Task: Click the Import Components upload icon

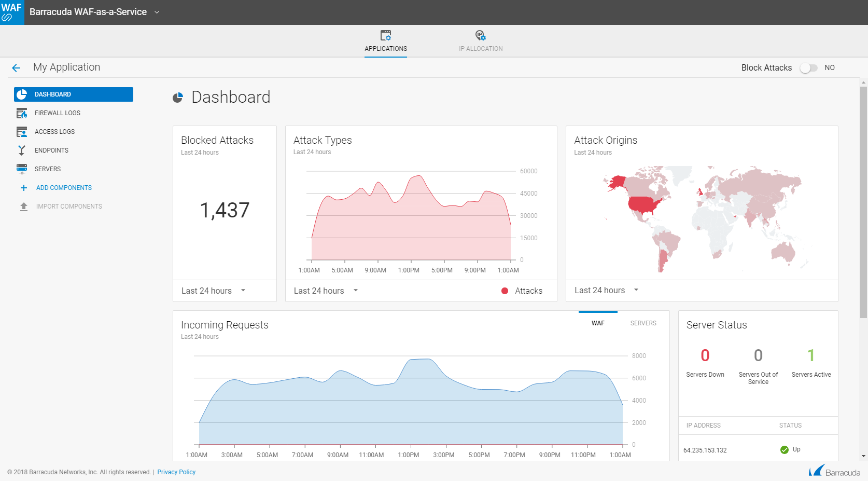Action: pos(24,207)
